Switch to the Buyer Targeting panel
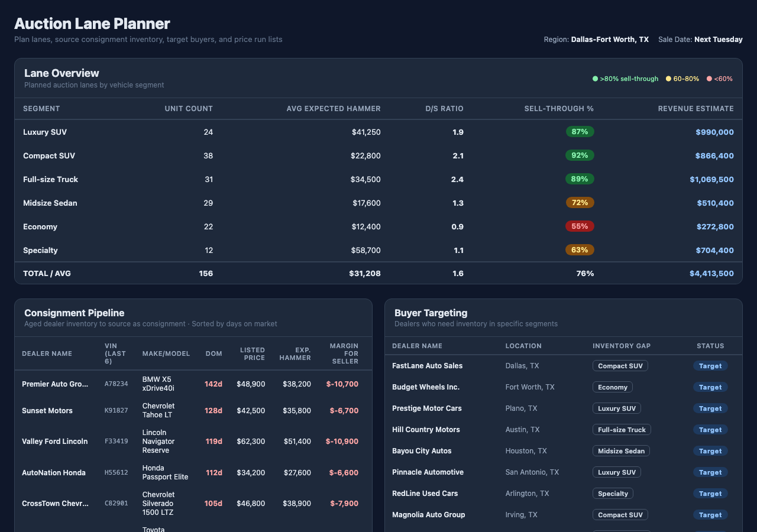Image resolution: width=757 pixels, height=532 pixels. 431,313
